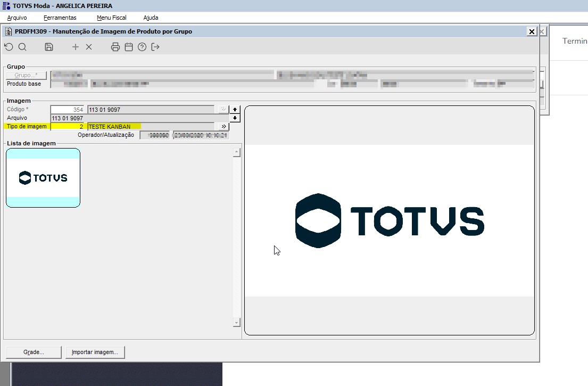588x386 pixels.
Task: Expand Tipo de imagem lookup arrows
Action: point(224,126)
